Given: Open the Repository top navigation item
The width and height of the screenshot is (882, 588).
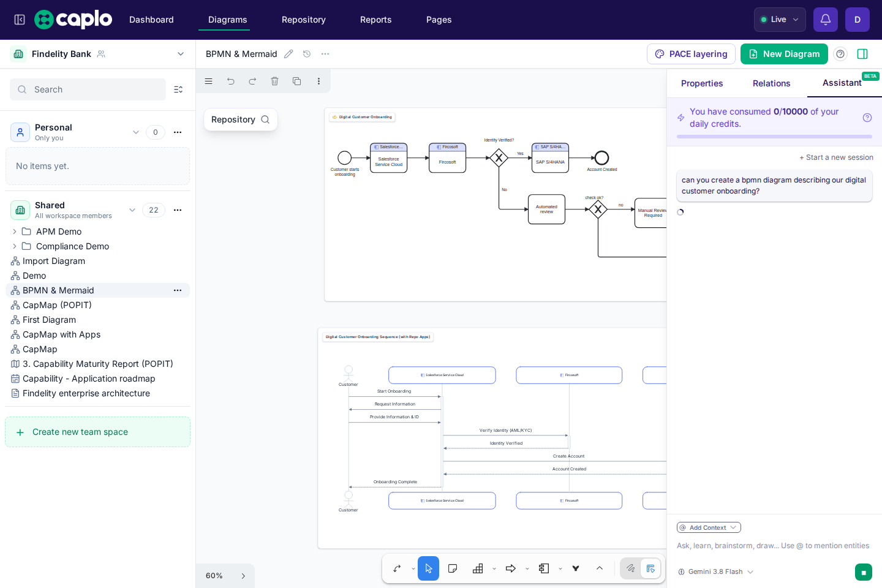Looking at the screenshot, I should coord(304,20).
